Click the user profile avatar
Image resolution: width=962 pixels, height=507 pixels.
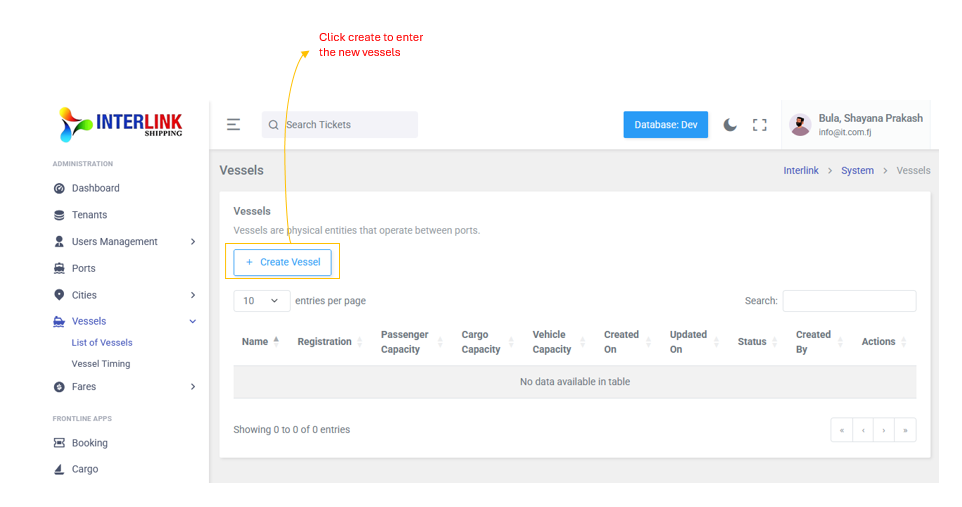coord(800,125)
